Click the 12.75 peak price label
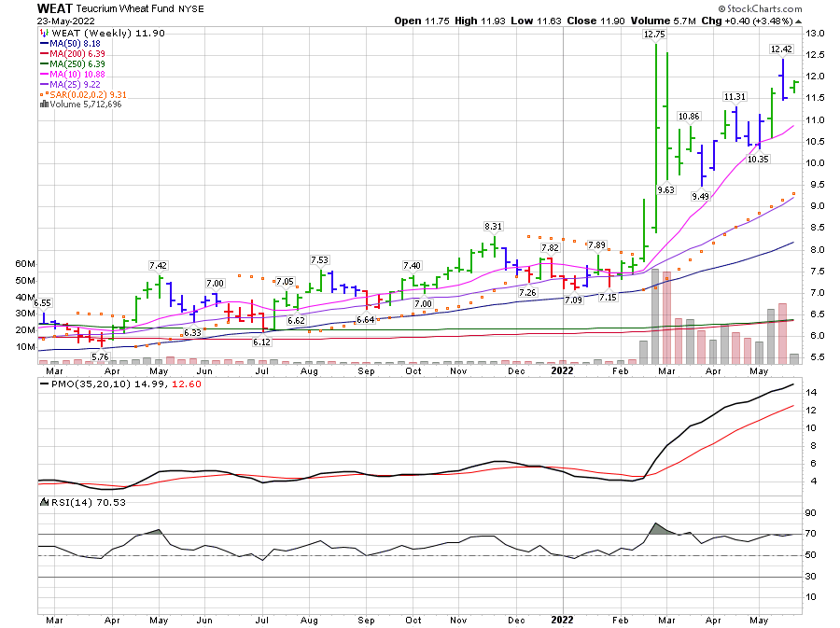840x628 pixels. point(654,35)
